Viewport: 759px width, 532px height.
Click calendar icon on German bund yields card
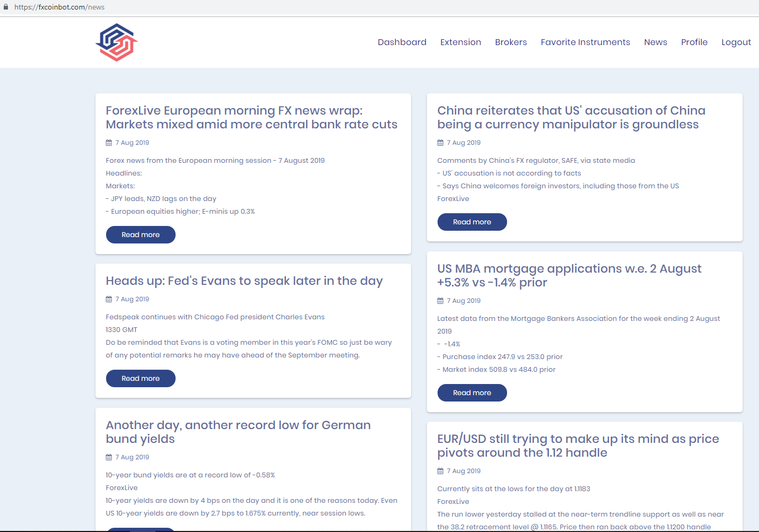(x=109, y=457)
